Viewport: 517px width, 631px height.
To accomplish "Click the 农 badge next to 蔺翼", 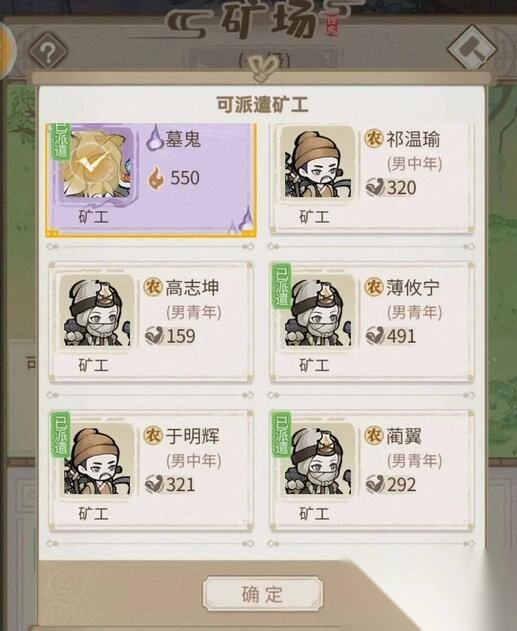I will (374, 435).
